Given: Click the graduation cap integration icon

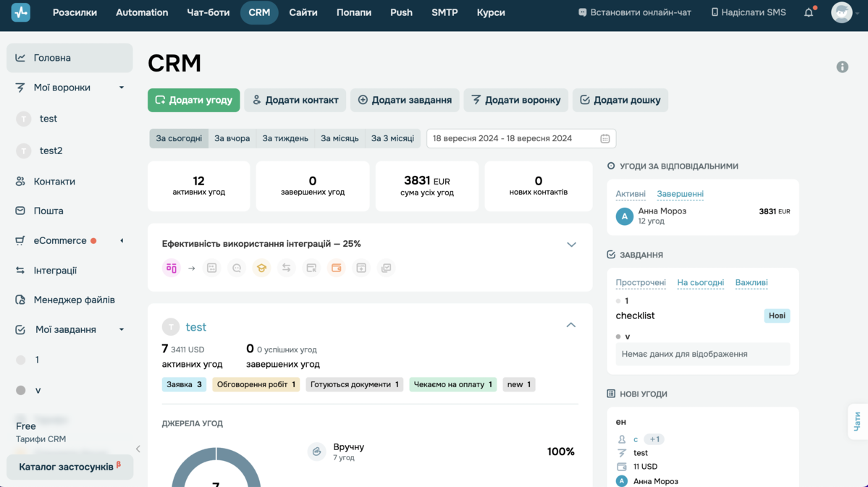Looking at the screenshot, I should tap(261, 268).
